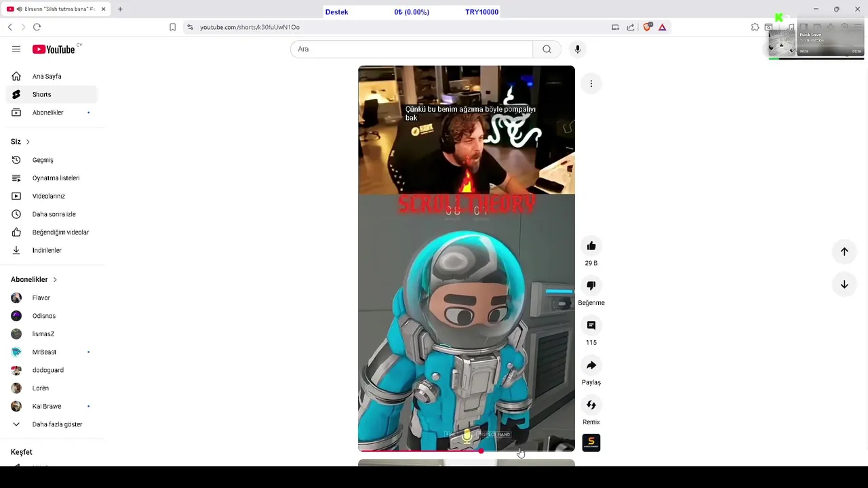Mute the tab via its speaker icon
The image size is (868, 488).
tap(19, 9)
